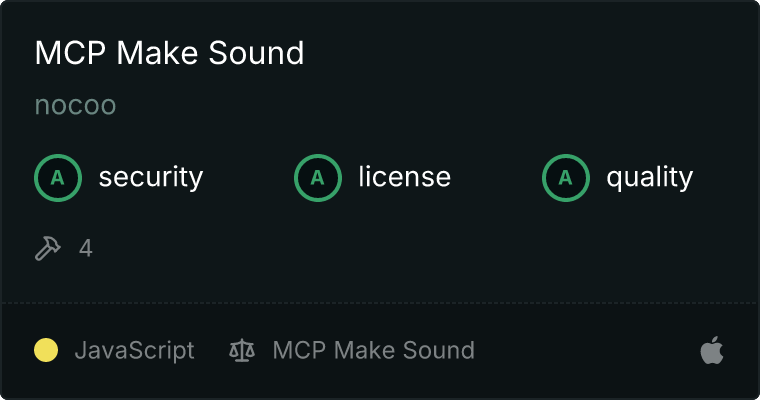Click the footer background between license and Apple icon
Image resolution: width=760 pixels, height=400 pixels.
click(x=586, y=350)
